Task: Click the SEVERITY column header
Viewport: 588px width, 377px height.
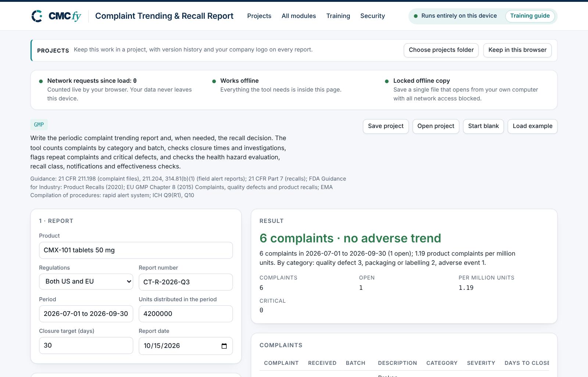Action: 481,363
